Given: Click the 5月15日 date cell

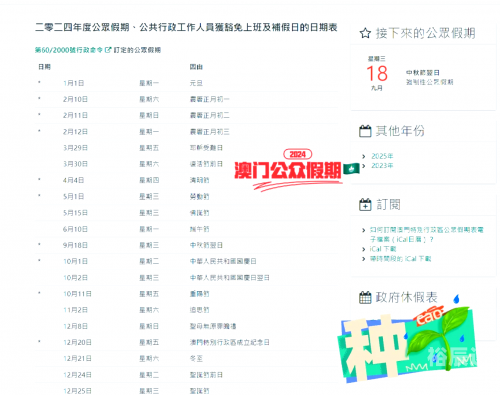Looking at the screenshot, I should point(75,213).
